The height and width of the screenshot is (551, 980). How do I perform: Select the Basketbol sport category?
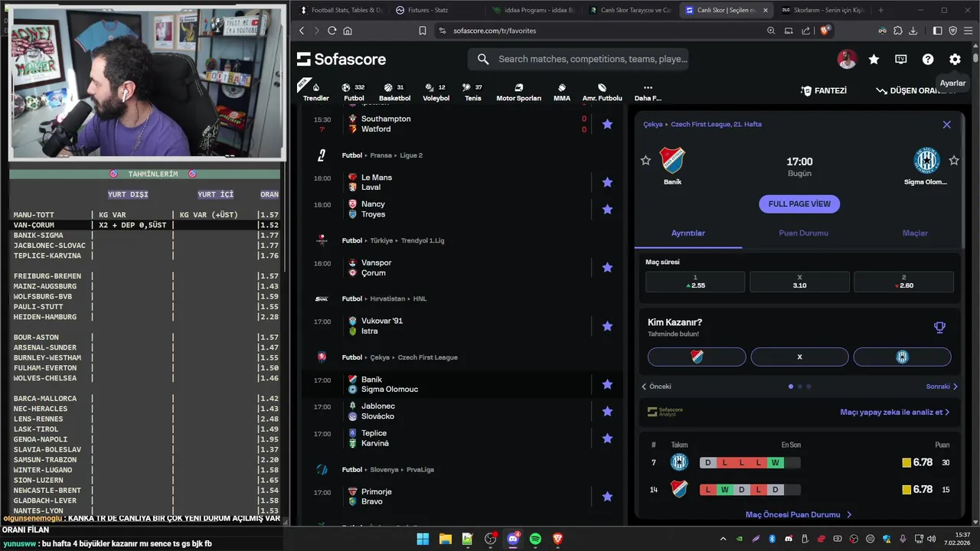click(394, 93)
